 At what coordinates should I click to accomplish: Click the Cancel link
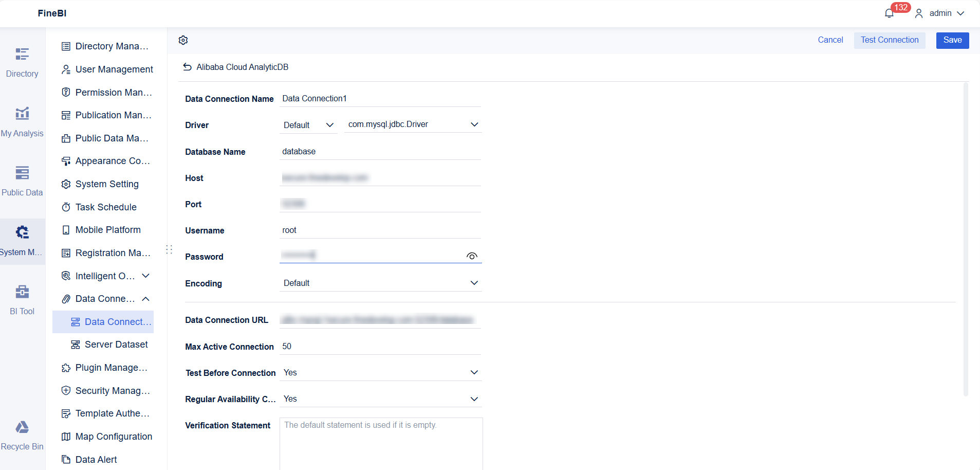click(830, 40)
